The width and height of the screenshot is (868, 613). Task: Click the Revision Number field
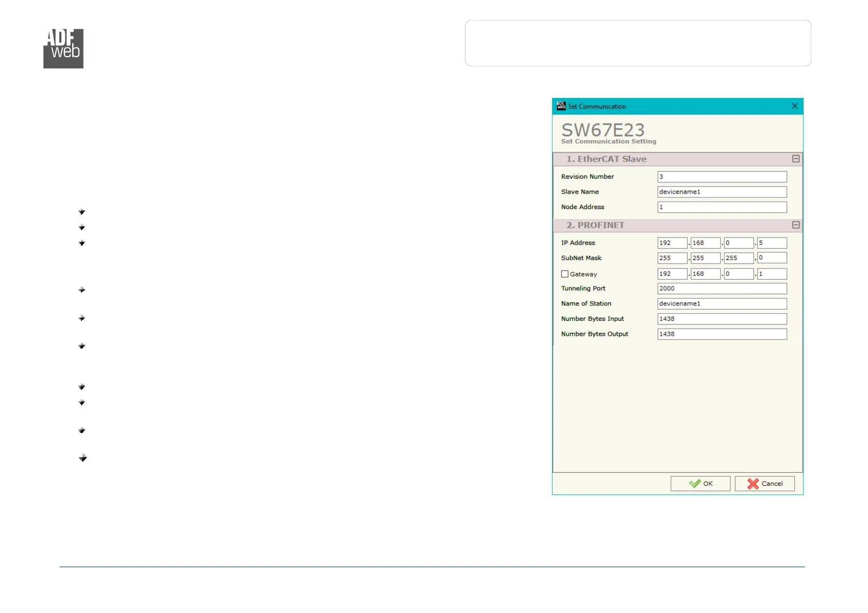pyautogui.click(x=722, y=177)
